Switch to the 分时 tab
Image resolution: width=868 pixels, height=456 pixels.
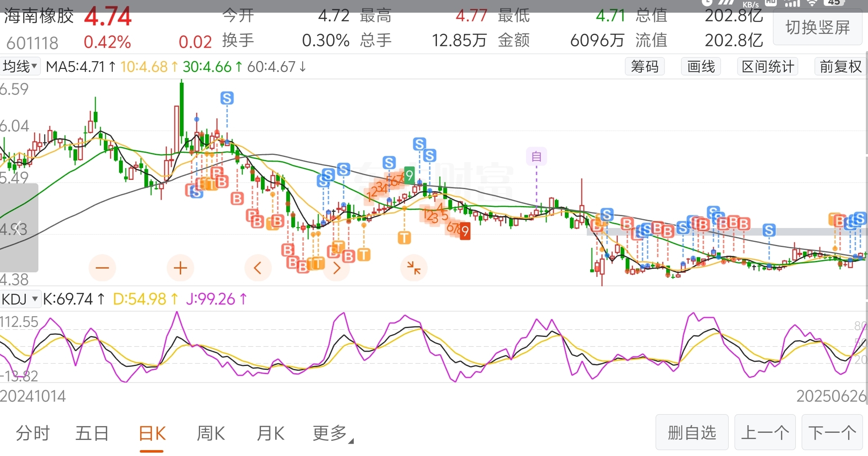(33, 433)
